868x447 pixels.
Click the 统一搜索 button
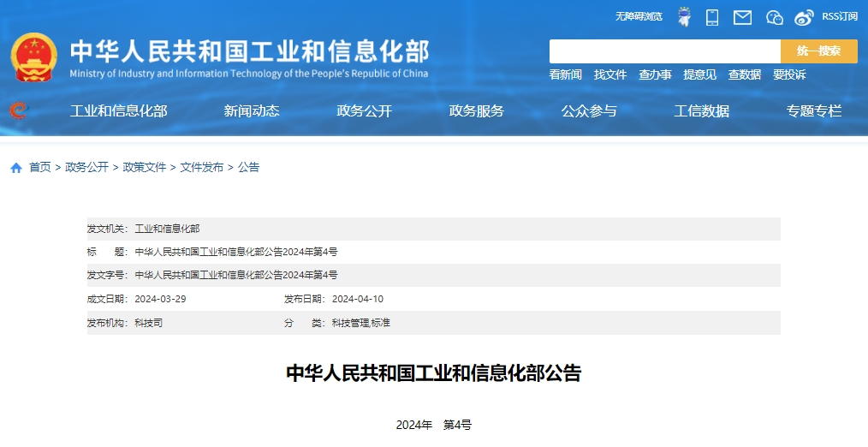coord(819,51)
